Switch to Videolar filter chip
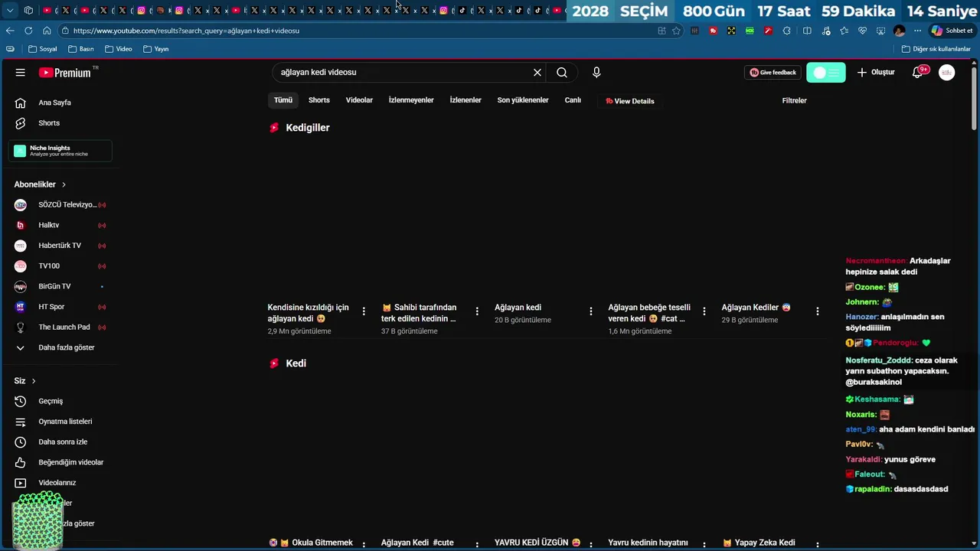 pos(359,100)
